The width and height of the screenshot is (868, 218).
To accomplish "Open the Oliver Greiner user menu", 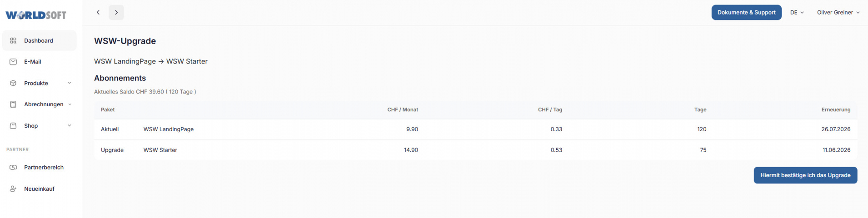I will click(838, 13).
